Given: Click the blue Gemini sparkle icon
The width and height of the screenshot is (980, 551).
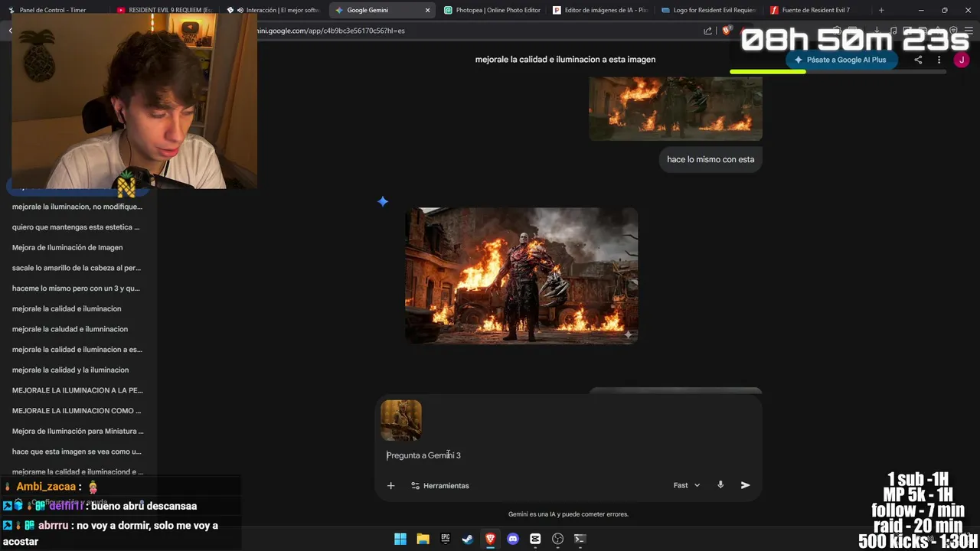Looking at the screenshot, I should [x=383, y=201].
